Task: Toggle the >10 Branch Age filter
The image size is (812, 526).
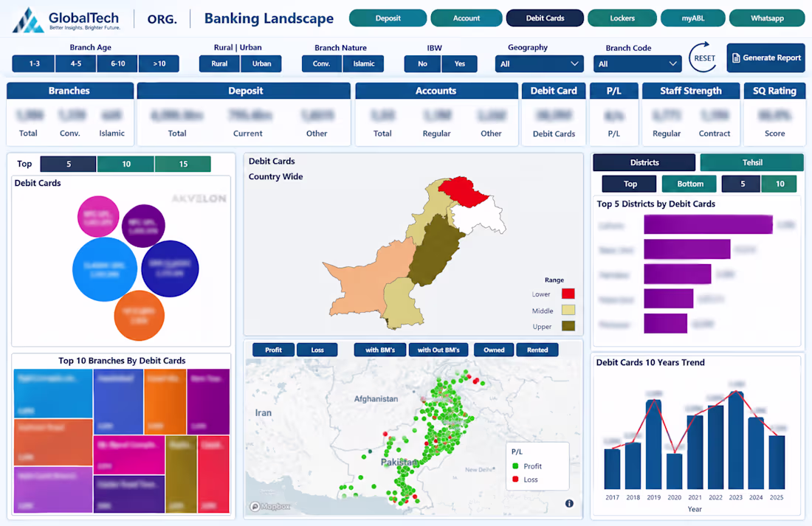Action: [x=159, y=63]
